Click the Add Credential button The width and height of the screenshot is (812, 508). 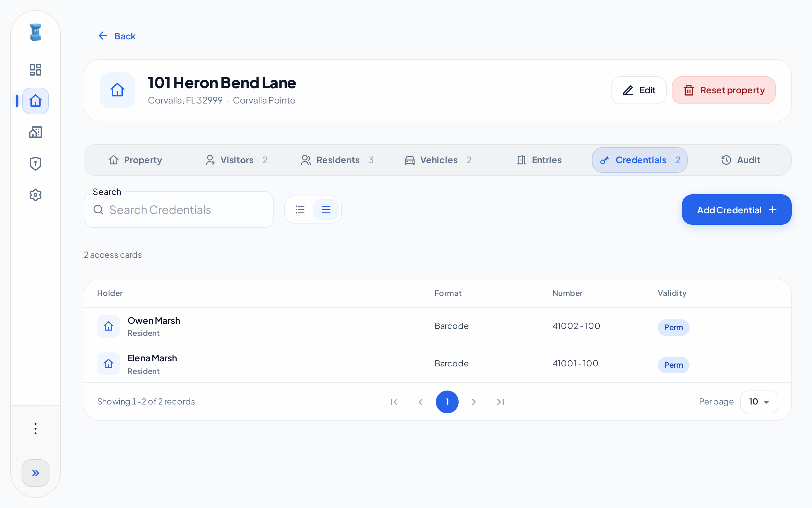coord(737,210)
